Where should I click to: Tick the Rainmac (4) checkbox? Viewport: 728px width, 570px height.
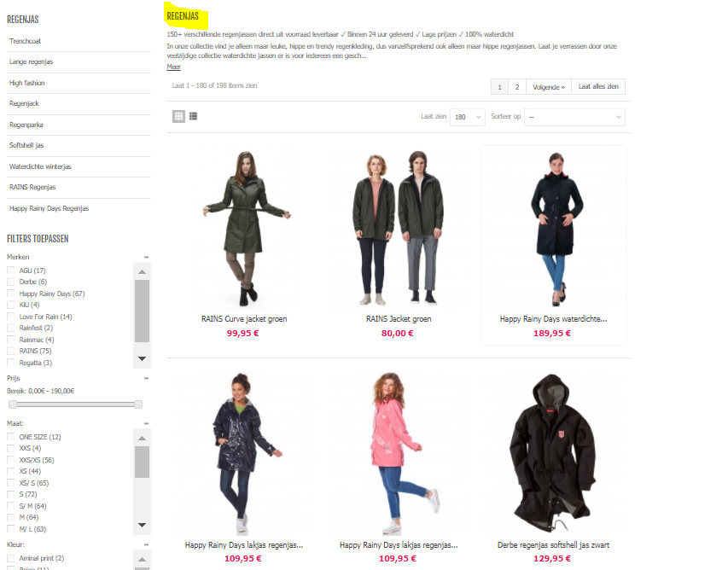point(11,340)
